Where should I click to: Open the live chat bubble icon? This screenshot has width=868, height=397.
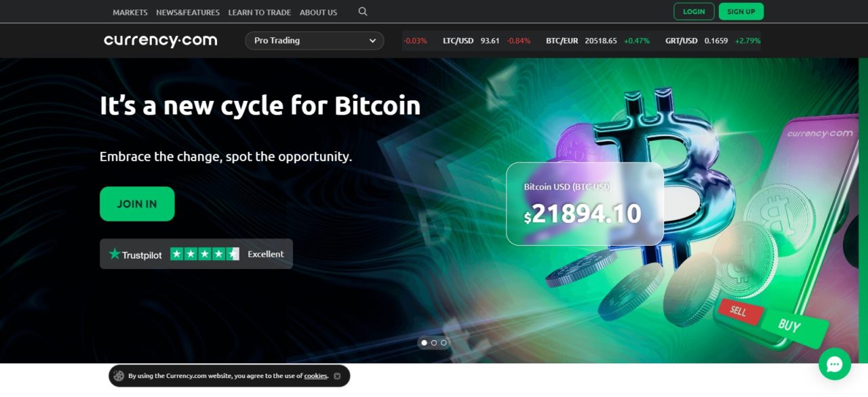835,364
